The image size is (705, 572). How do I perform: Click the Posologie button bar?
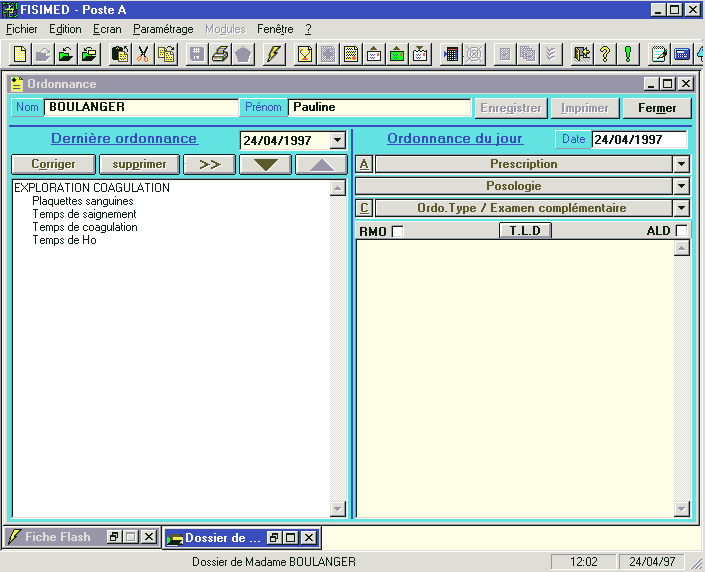pos(514,186)
